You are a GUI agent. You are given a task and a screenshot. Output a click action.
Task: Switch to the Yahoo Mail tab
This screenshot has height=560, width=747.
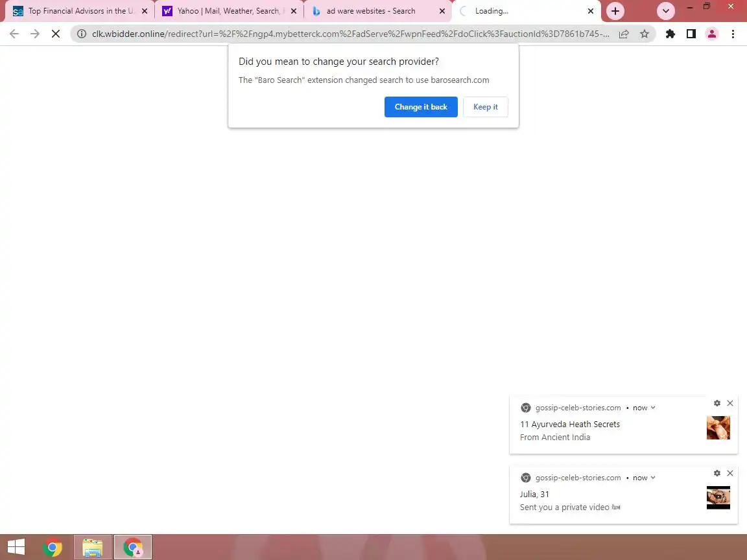[230, 11]
